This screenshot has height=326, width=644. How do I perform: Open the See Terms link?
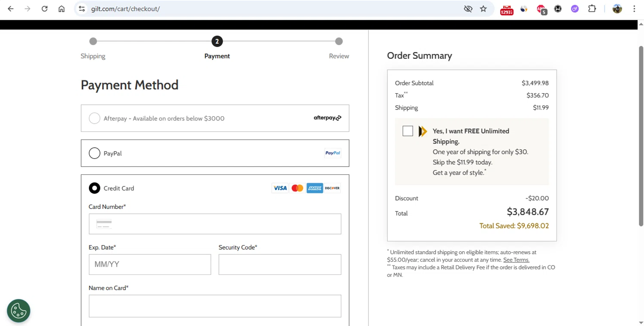(516, 260)
